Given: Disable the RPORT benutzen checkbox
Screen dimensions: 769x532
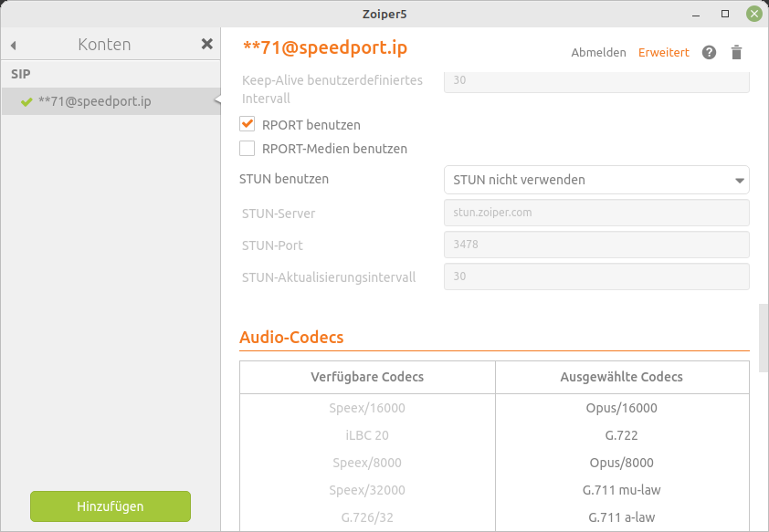Looking at the screenshot, I should click(x=248, y=124).
